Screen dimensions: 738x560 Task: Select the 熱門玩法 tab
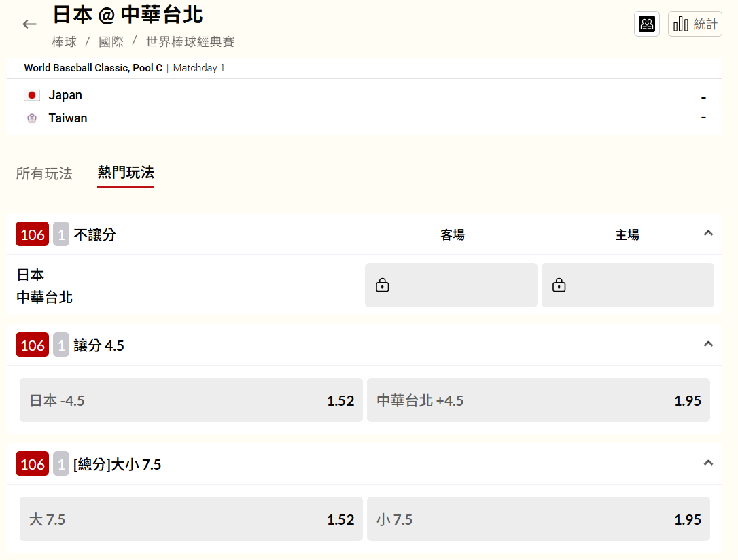tap(126, 173)
